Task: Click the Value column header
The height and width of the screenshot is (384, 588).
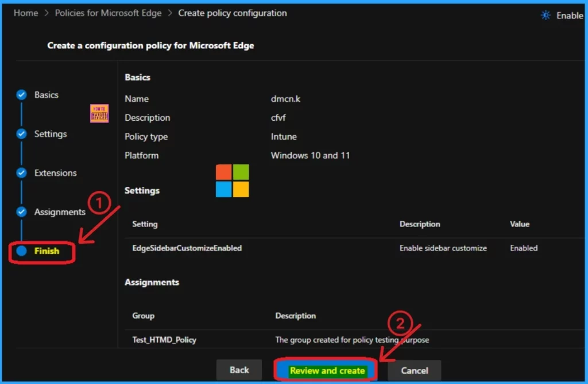Action: click(x=519, y=224)
